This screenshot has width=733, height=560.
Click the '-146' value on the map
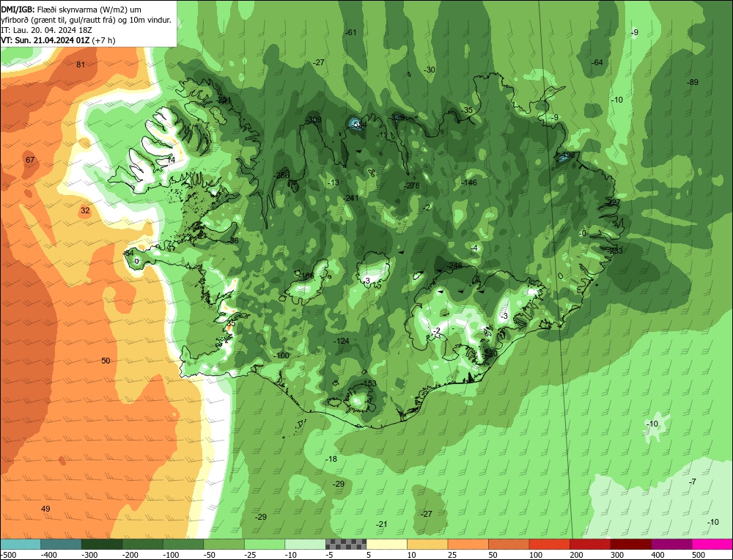(x=468, y=183)
